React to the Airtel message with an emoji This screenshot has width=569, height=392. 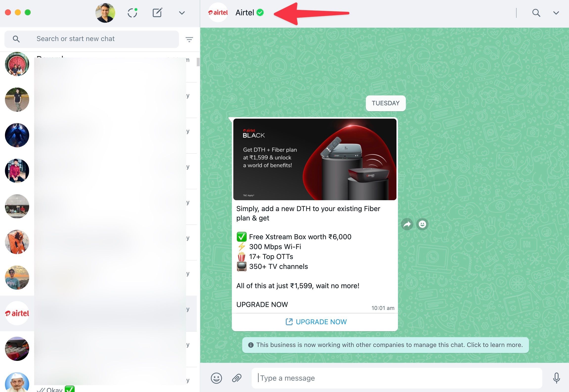[422, 224]
